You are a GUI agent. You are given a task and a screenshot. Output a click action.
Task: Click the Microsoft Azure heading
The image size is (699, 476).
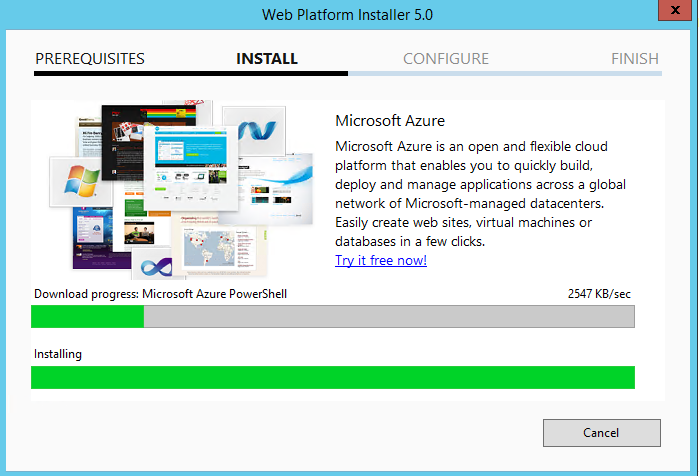pos(390,121)
